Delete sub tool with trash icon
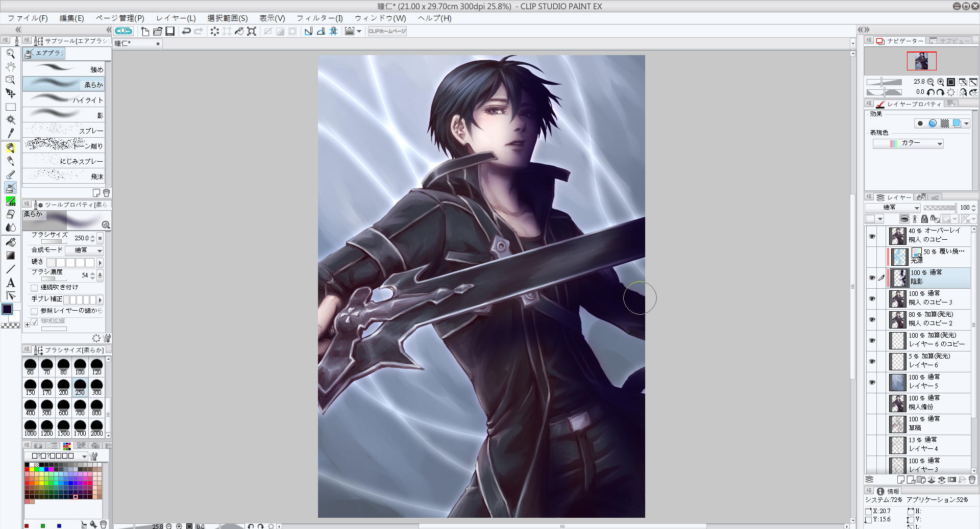 pos(106,193)
